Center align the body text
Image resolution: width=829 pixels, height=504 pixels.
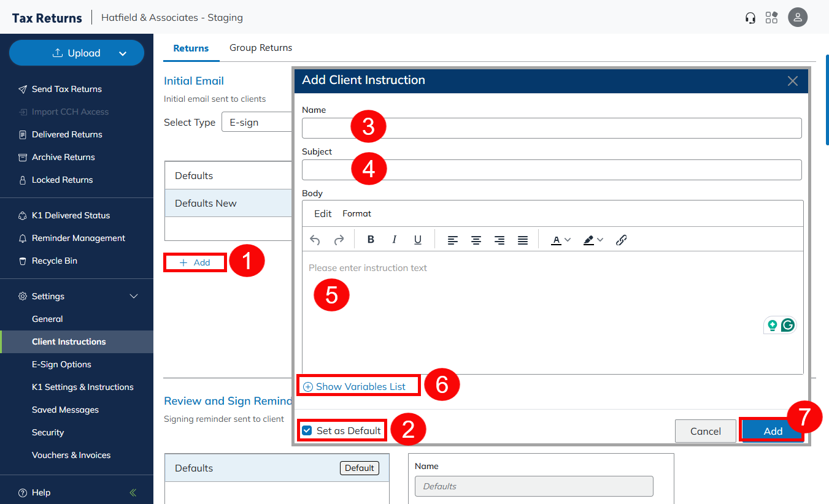(476, 240)
